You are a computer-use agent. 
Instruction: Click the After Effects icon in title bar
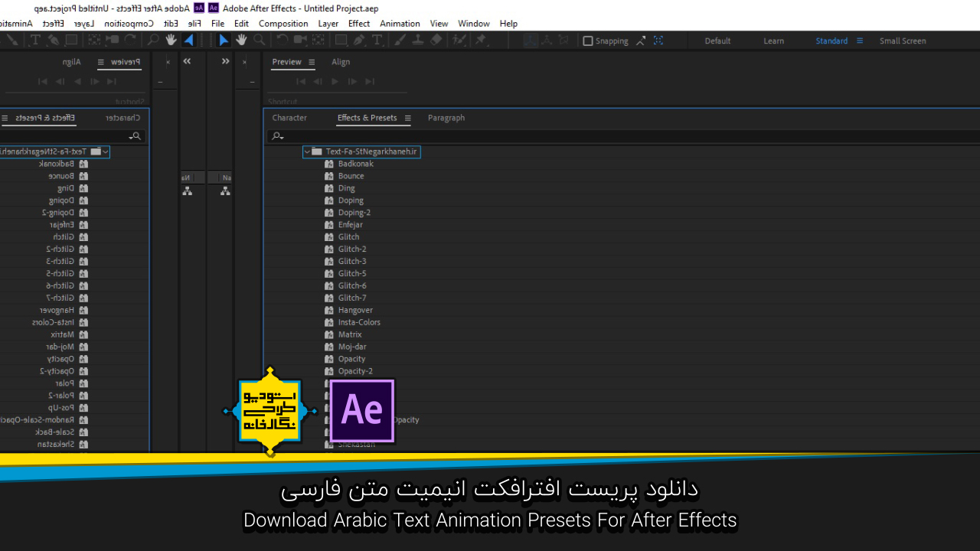(x=214, y=8)
